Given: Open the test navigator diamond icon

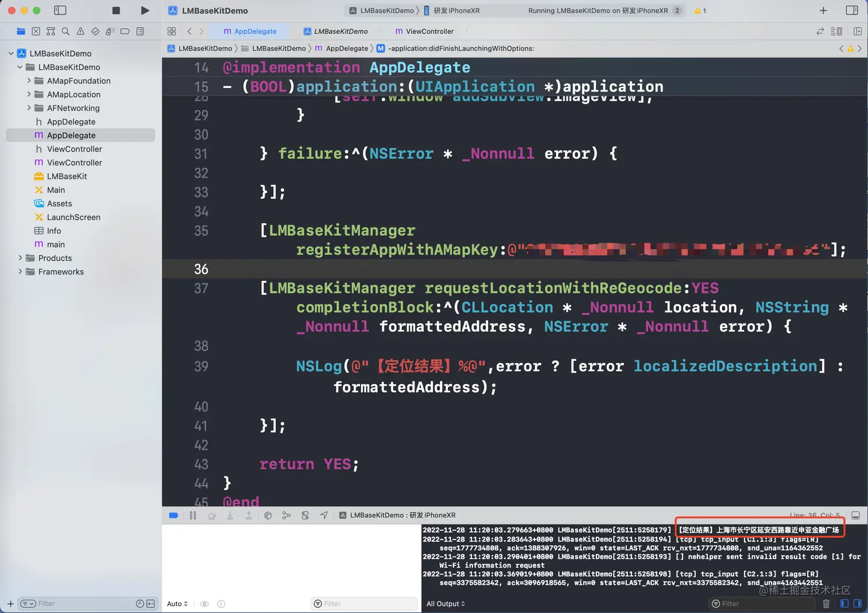Looking at the screenshot, I should pyautogui.click(x=95, y=32).
